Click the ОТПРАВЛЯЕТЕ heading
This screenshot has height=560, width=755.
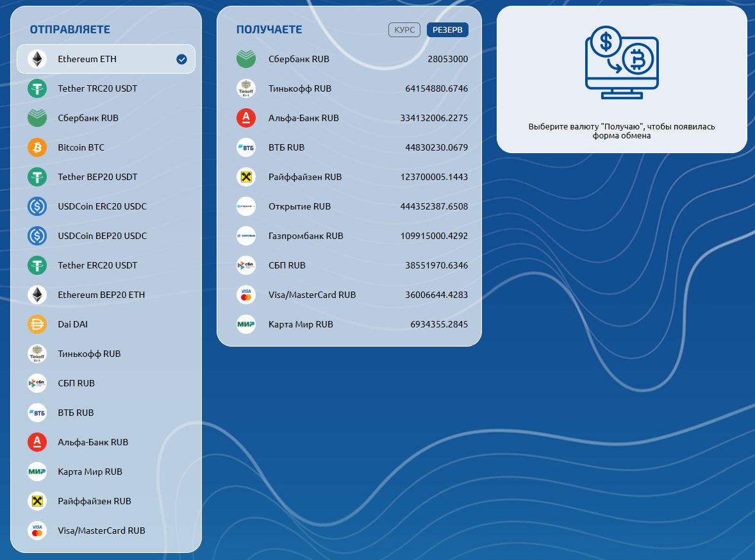tap(71, 30)
